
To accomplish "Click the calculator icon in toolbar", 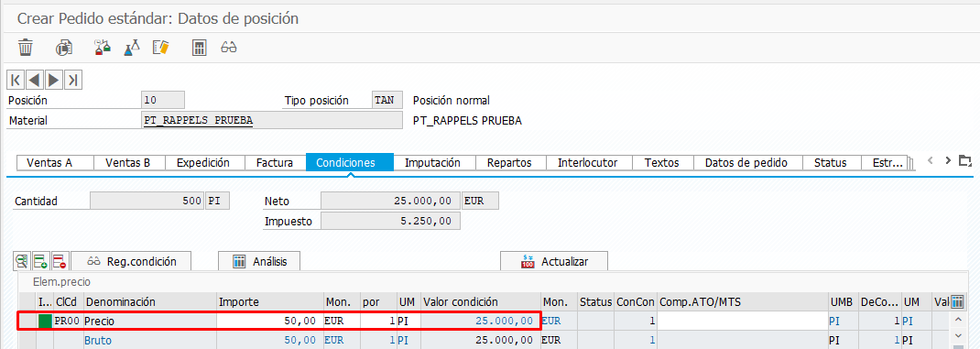I will pyautogui.click(x=199, y=48).
